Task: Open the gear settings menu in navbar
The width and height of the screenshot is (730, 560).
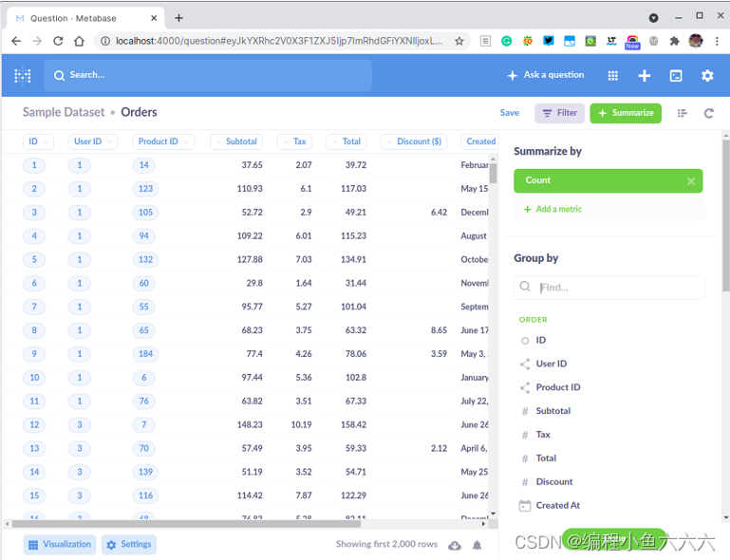Action: tap(707, 75)
